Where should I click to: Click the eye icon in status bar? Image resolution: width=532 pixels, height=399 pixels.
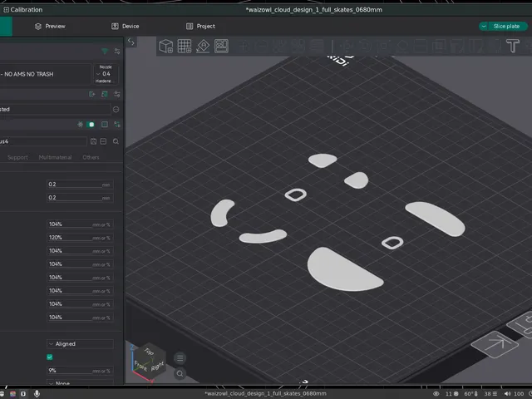pyautogui.click(x=436, y=394)
